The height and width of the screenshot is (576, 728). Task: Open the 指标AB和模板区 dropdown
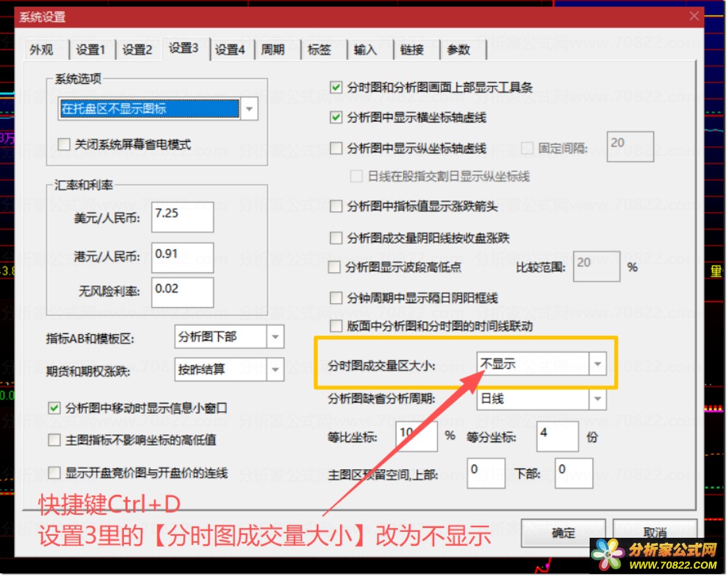click(x=275, y=337)
